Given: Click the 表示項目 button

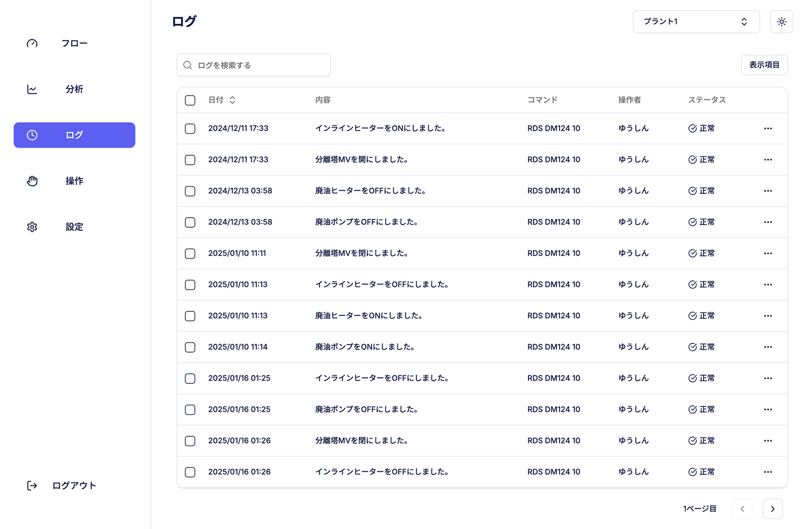Looking at the screenshot, I should click(764, 65).
